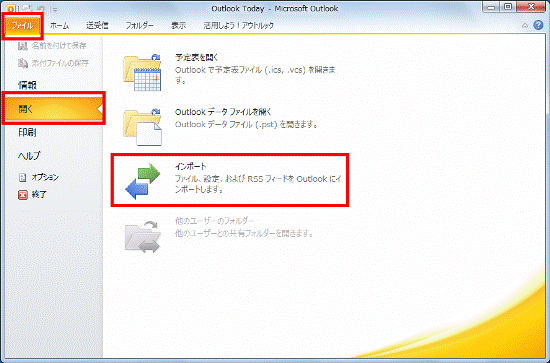Click the Quick Access undo icon
The height and width of the screenshot is (363, 550).
coord(40,9)
